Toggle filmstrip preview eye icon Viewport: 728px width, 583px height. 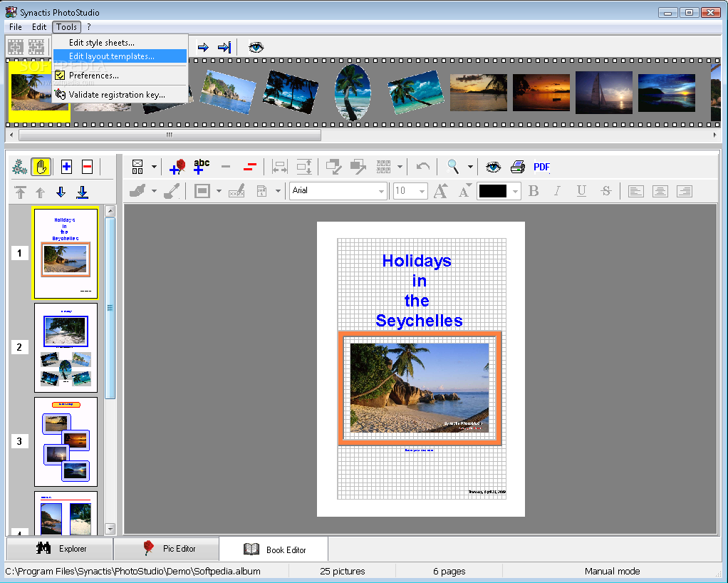pos(256,47)
